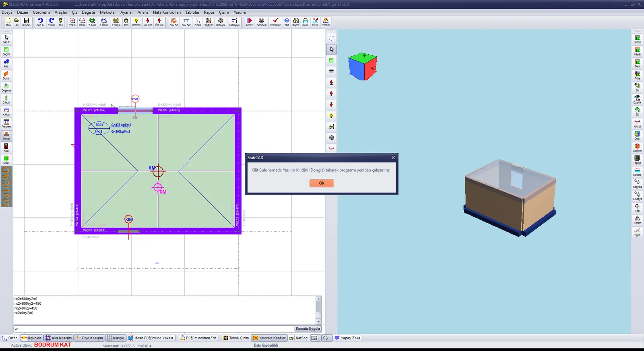Disable the Yetersiz Kesitler toggle
644x351 pixels.
pyautogui.click(x=269, y=338)
